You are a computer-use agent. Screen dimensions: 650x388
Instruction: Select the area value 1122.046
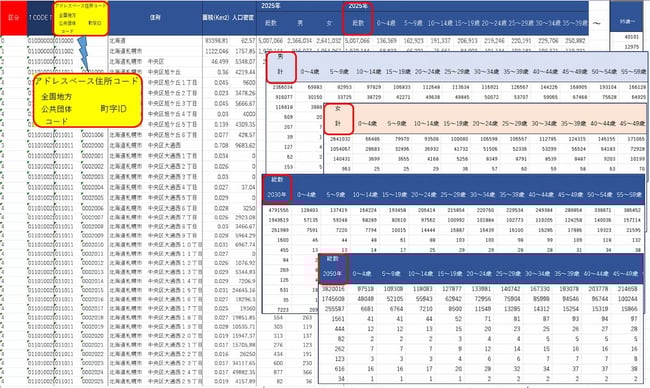[216, 51]
